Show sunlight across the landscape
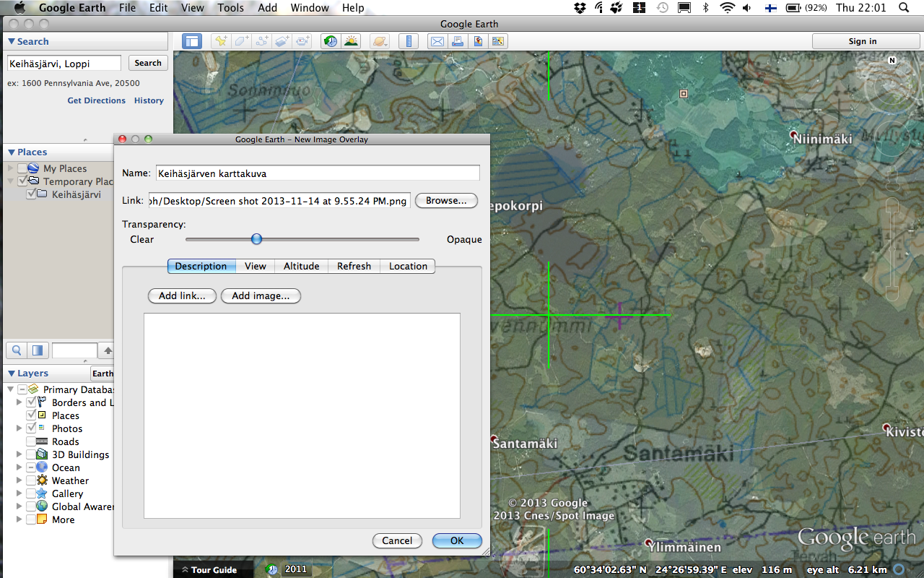This screenshot has width=924, height=578. [351, 41]
